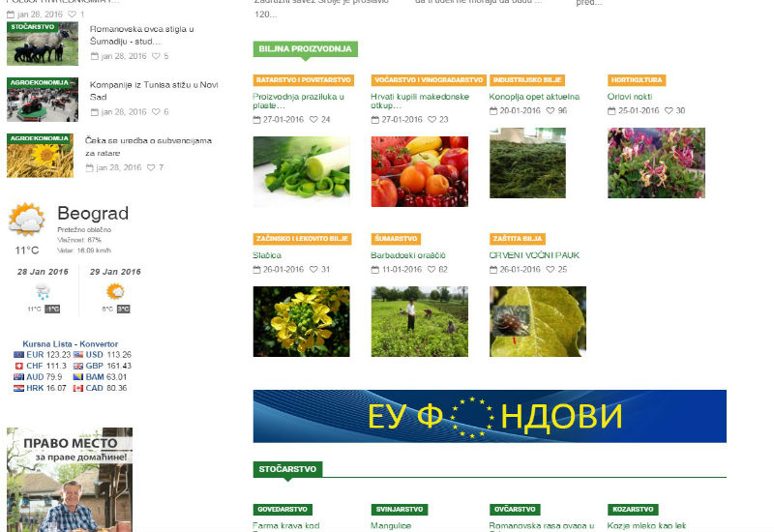Open the ZAČINSKO I LEKOVITO BILJE category
The width and height of the screenshot is (774, 532).
click(x=302, y=239)
